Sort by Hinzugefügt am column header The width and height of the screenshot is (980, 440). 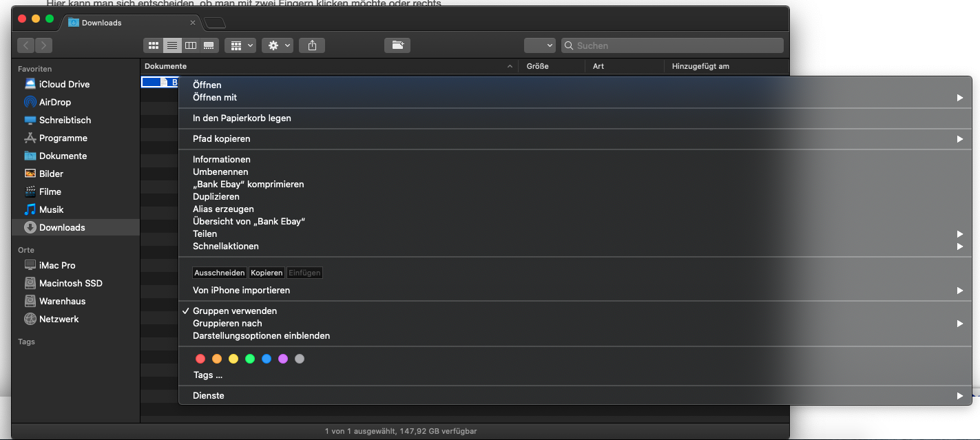coord(727,66)
